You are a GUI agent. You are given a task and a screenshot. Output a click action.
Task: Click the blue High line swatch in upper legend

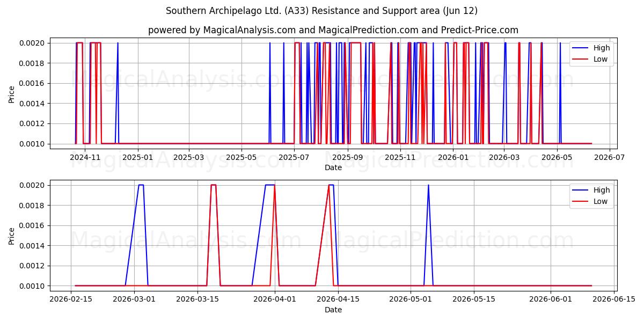tap(580, 48)
